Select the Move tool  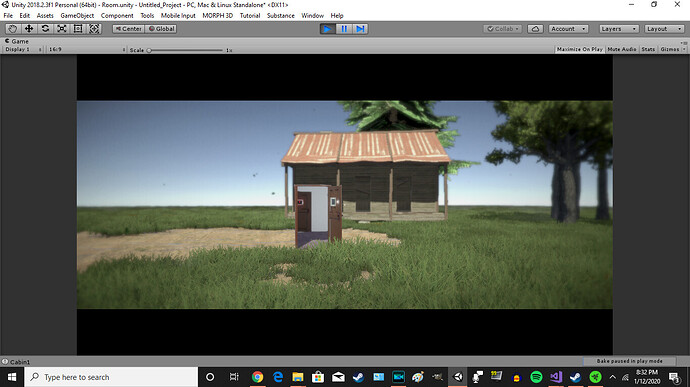pyautogui.click(x=29, y=29)
